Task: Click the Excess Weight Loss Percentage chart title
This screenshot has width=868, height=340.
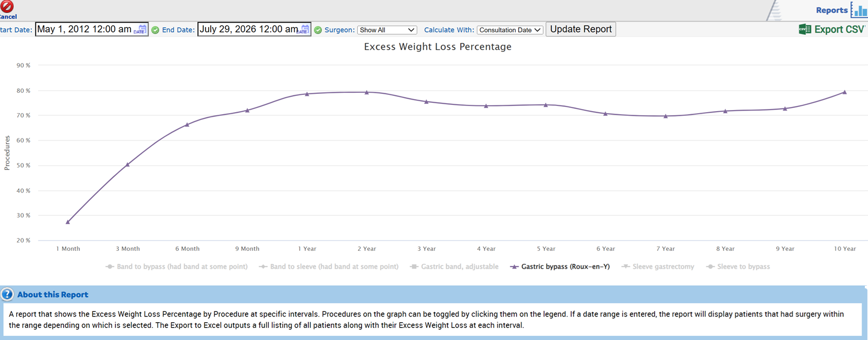Action: click(x=438, y=47)
